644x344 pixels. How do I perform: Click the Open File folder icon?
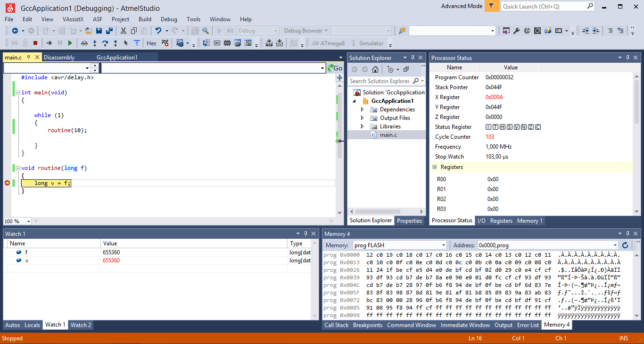(88, 31)
